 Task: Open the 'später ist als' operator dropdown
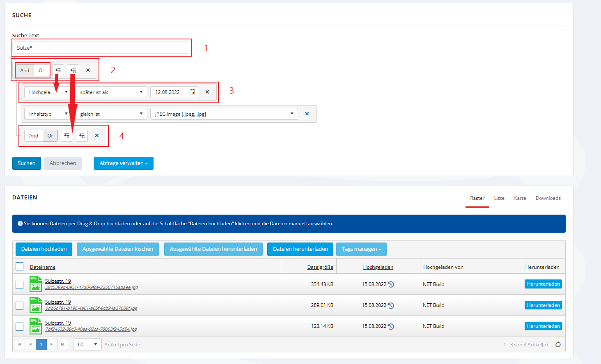click(x=111, y=92)
